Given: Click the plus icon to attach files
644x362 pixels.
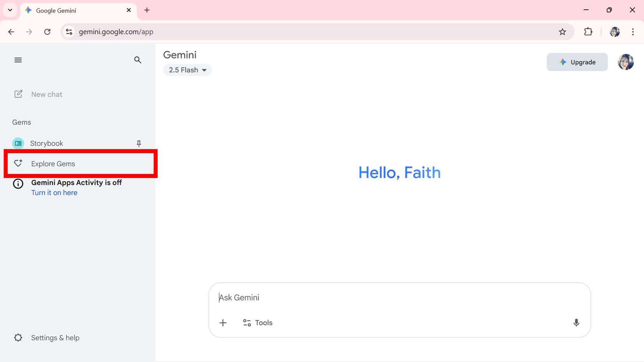Looking at the screenshot, I should tap(223, 323).
